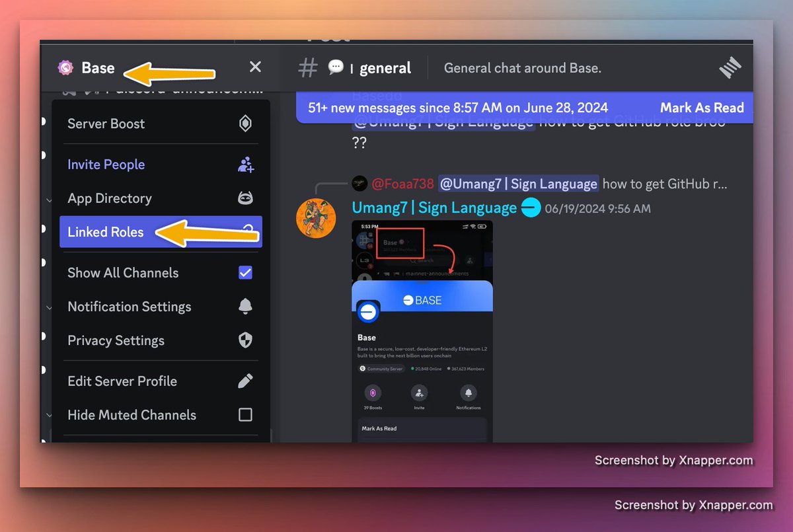The width and height of the screenshot is (793, 532).
Task: Click the speech bubble emoji in channel title
Action: (336, 67)
